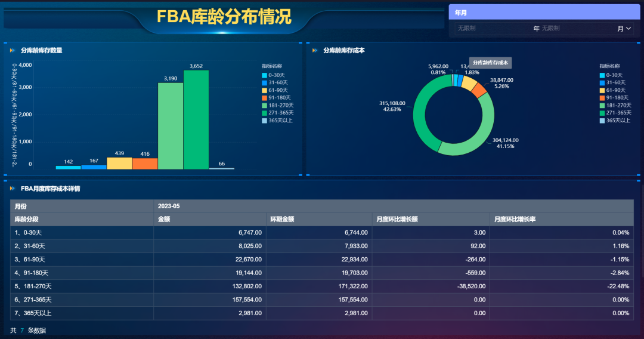Click the 年月 filter header
This screenshot has height=339, width=644.
pyautogui.click(x=544, y=13)
